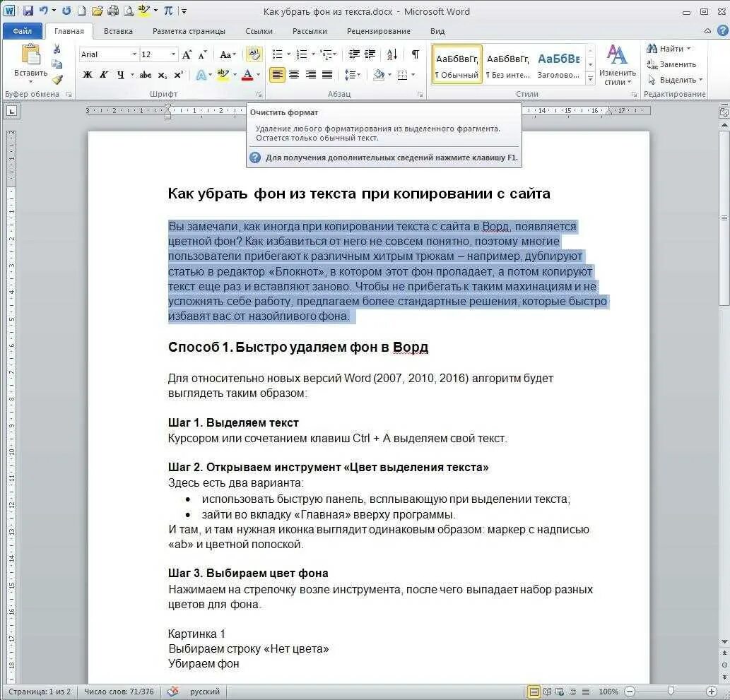Click Изменить стили button

pyautogui.click(x=618, y=65)
